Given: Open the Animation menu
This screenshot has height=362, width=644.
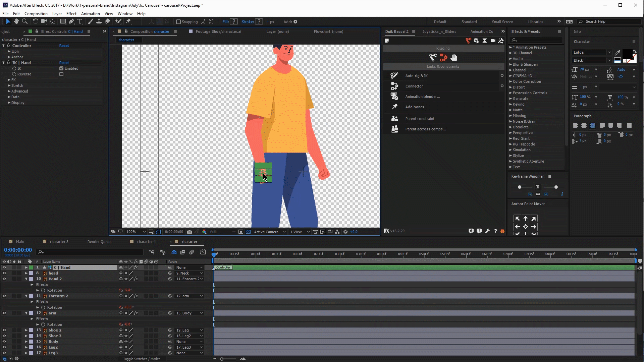Looking at the screenshot, I should tap(90, 14).
